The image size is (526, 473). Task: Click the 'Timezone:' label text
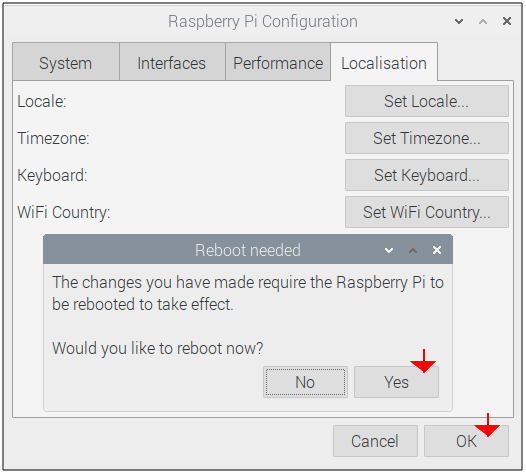53,138
